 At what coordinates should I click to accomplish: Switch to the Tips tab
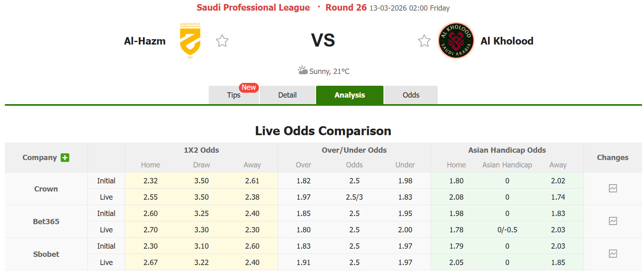(x=234, y=95)
